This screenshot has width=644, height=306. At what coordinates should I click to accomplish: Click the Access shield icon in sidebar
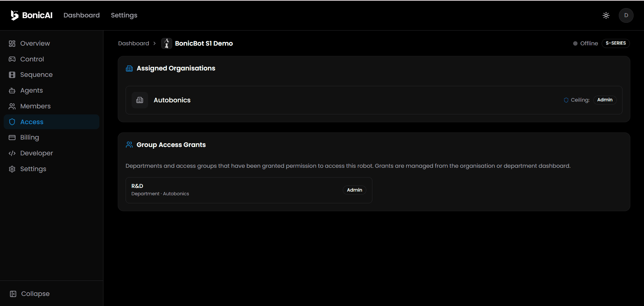click(x=12, y=122)
